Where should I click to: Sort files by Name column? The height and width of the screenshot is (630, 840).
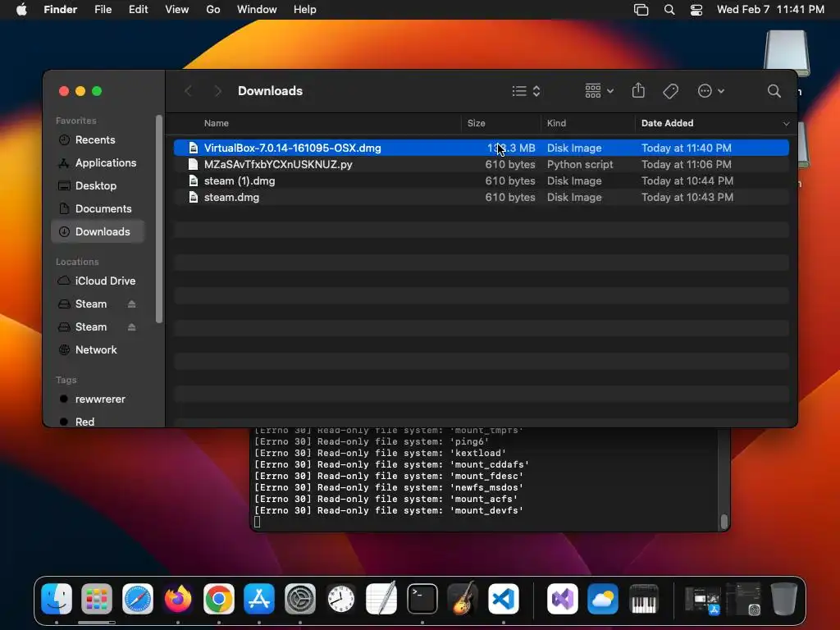217,123
